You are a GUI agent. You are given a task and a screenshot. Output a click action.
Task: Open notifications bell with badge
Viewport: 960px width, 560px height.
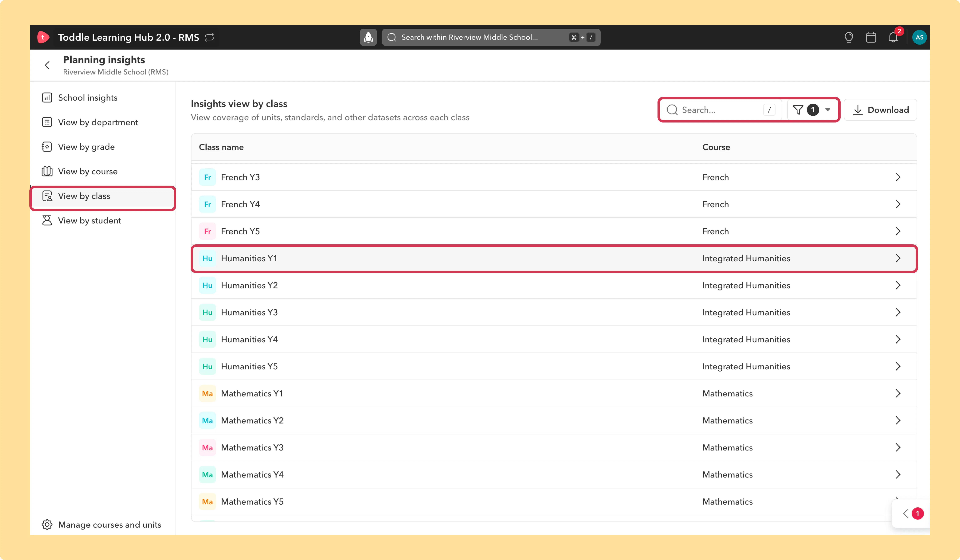pos(893,37)
